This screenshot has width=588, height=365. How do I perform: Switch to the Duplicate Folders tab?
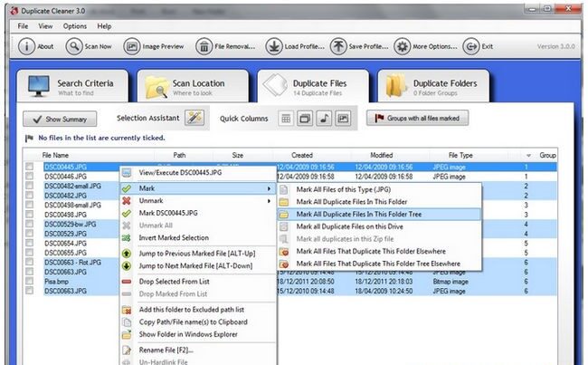pyautogui.click(x=433, y=86)
